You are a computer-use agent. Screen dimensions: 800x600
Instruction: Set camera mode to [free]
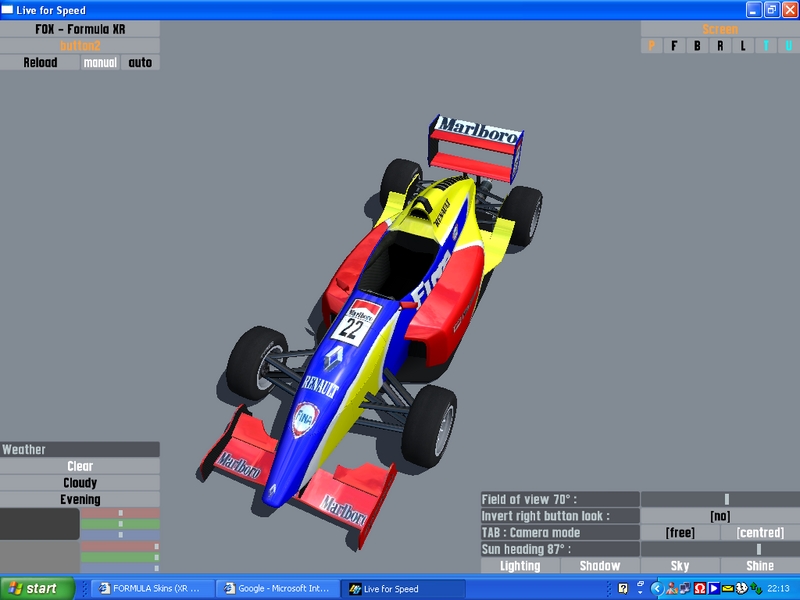(x=680, y=533)
